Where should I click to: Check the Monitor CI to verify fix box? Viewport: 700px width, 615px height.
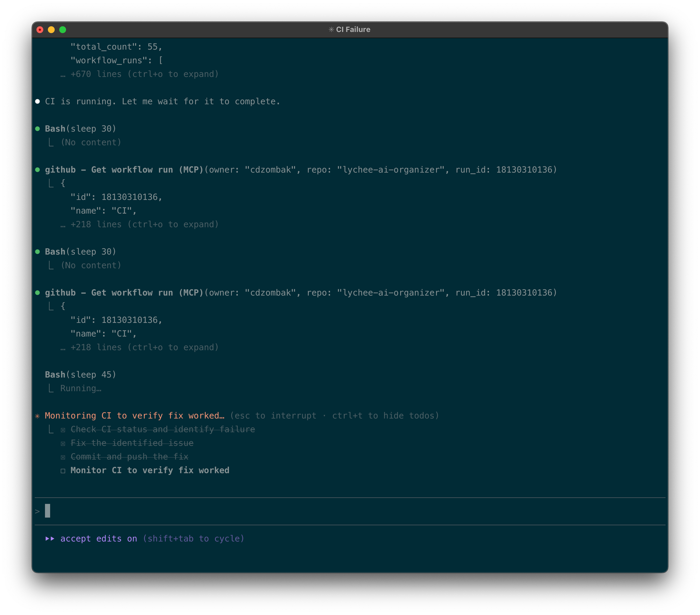pyautogui.click(x=63, y=471)
